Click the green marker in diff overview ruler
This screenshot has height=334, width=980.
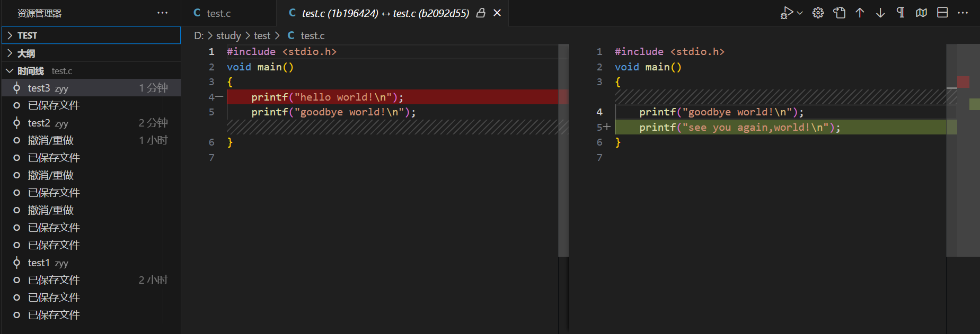tap(974, 104)
